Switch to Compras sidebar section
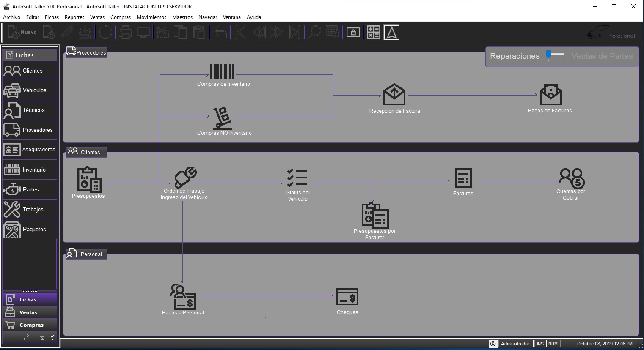This screenshot has width=644, height=350. 30,325
